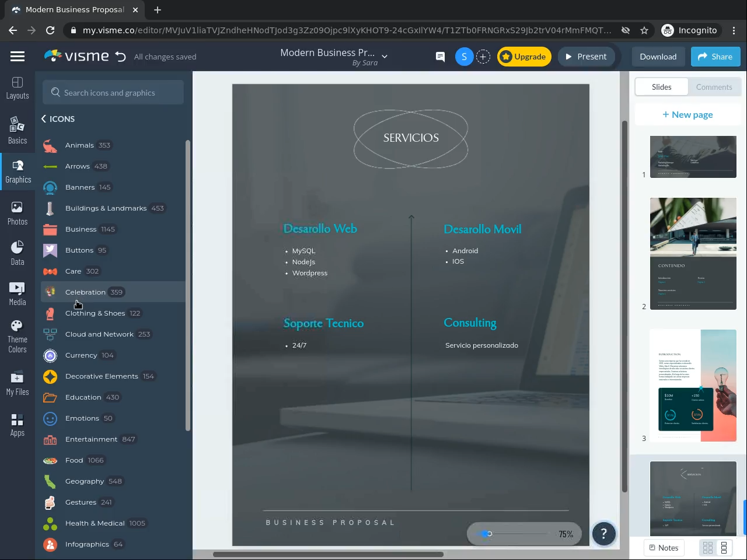747x560 pixels.
Task: Go back from the ICONS list
Action: [44, 119]
